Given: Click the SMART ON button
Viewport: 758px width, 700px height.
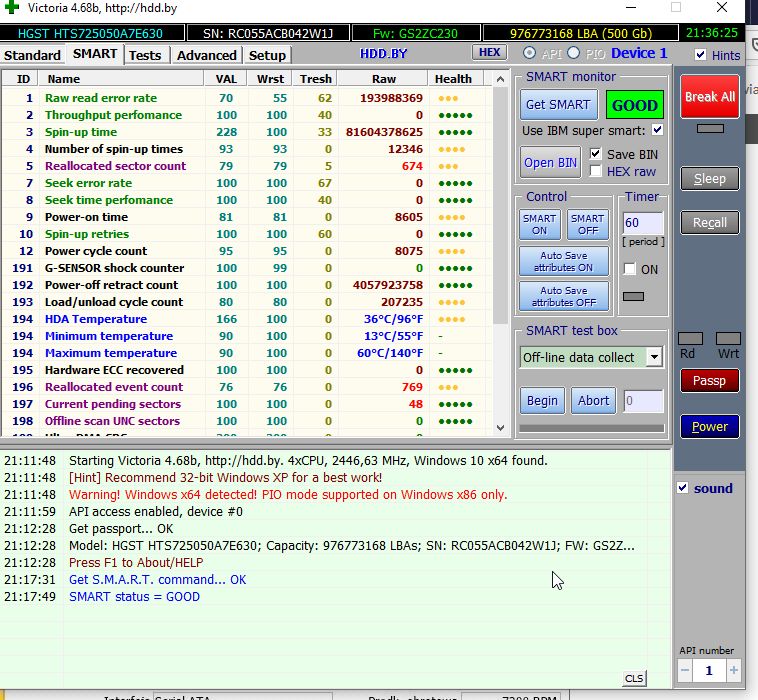Looking at the screenshot, I should pos(539,224).
